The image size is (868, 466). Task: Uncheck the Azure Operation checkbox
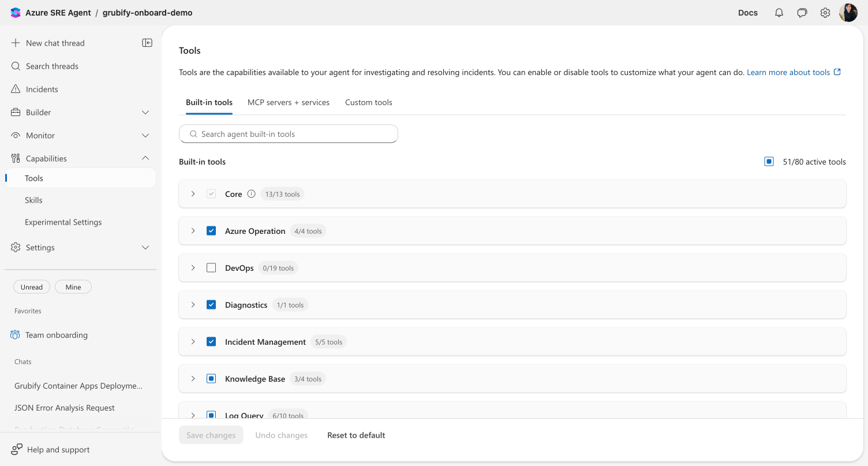click(211, 231)
